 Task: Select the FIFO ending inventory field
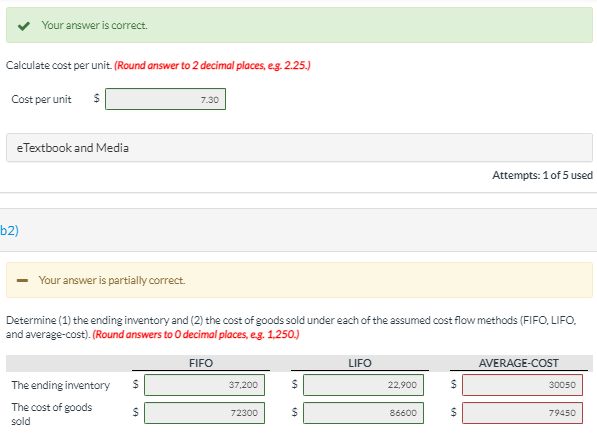tap(204, 385)
